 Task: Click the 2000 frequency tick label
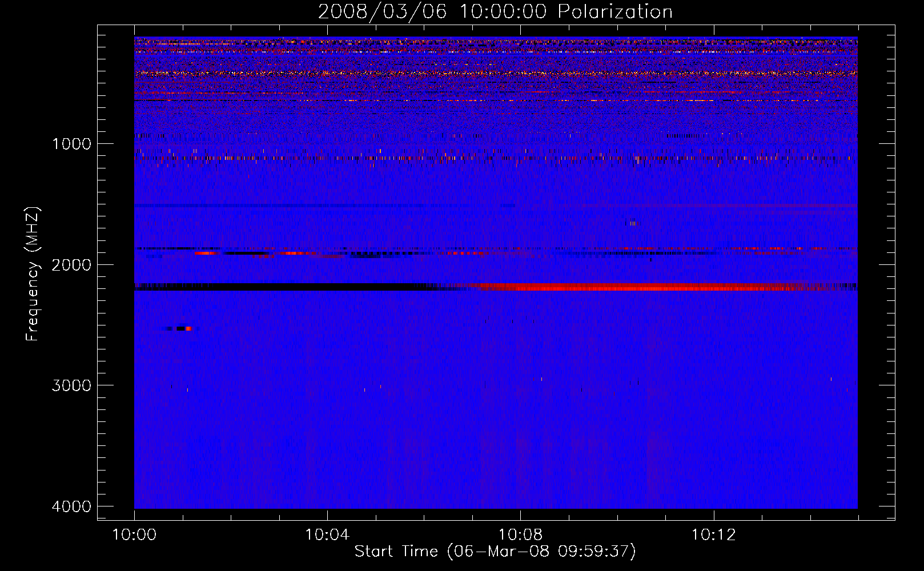click(71, 265)
